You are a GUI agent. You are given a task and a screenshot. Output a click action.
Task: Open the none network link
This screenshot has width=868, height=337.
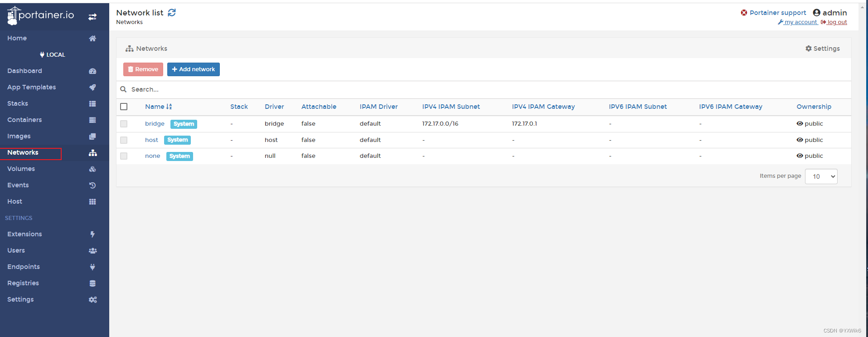153,156
